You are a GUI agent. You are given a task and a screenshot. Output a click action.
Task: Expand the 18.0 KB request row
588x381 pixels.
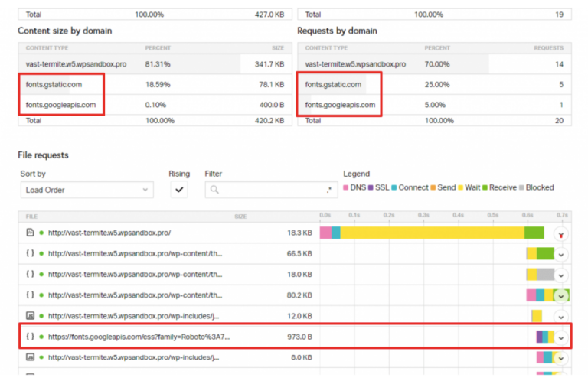pyautogui.click(x=562, y=275)
